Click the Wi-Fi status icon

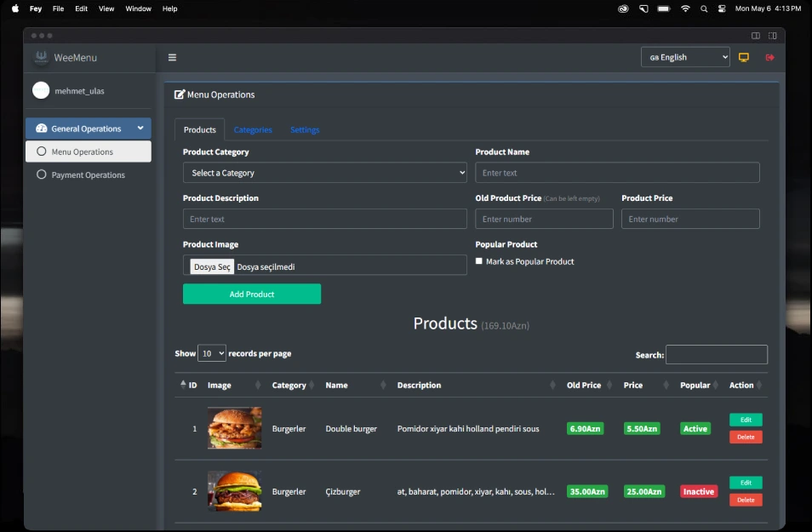point(685,9)
